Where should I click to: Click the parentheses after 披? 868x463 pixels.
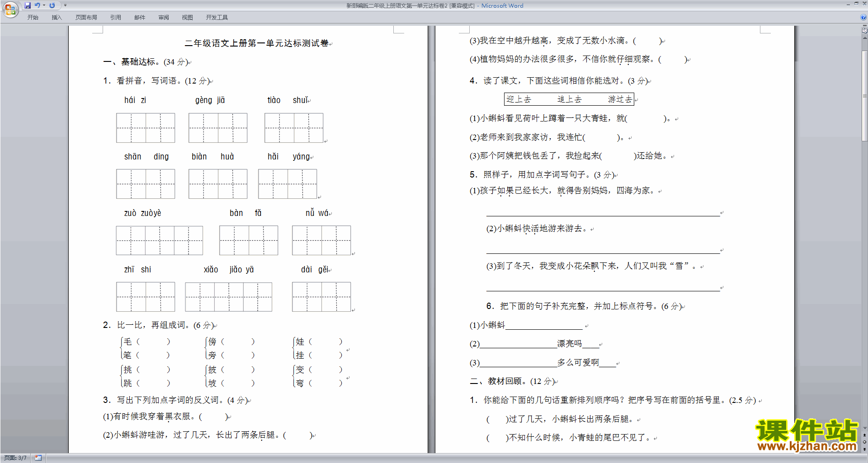pos(238,370)
